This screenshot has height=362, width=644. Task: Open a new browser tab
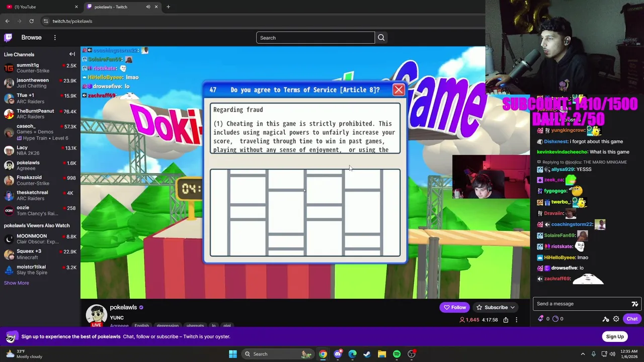click(x=168, y=7)
